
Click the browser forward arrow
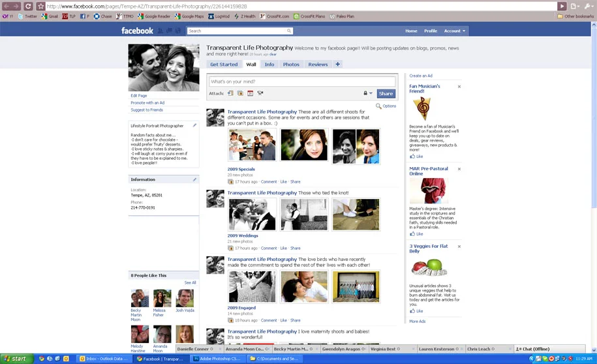(x=16, y=6)
